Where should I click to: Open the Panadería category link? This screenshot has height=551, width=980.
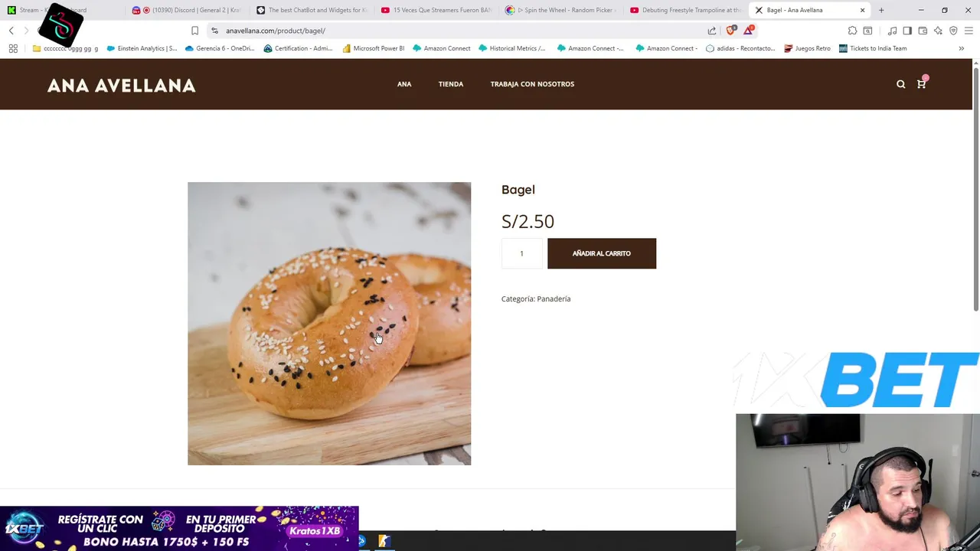(x=554, y=299)
